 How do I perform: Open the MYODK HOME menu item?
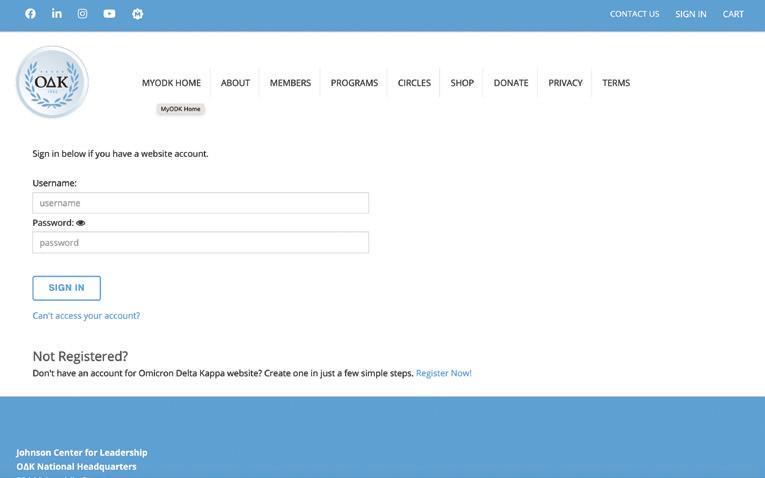(x=171, y=83)
